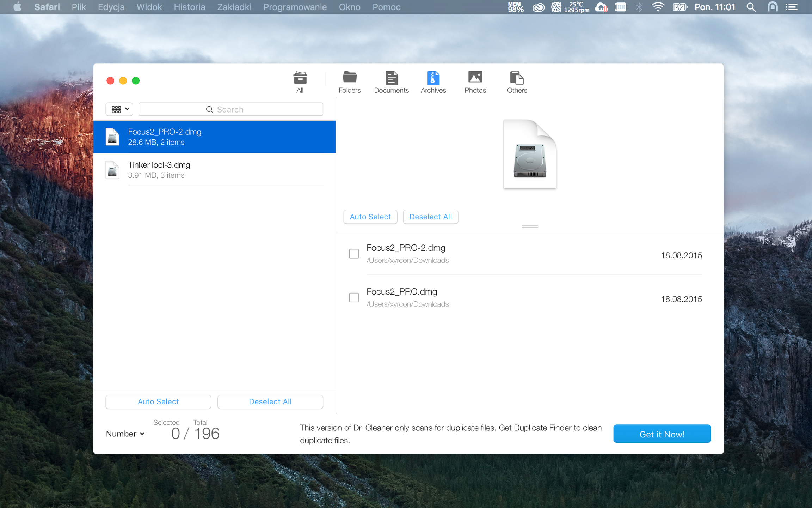Click the Search field

231,109
